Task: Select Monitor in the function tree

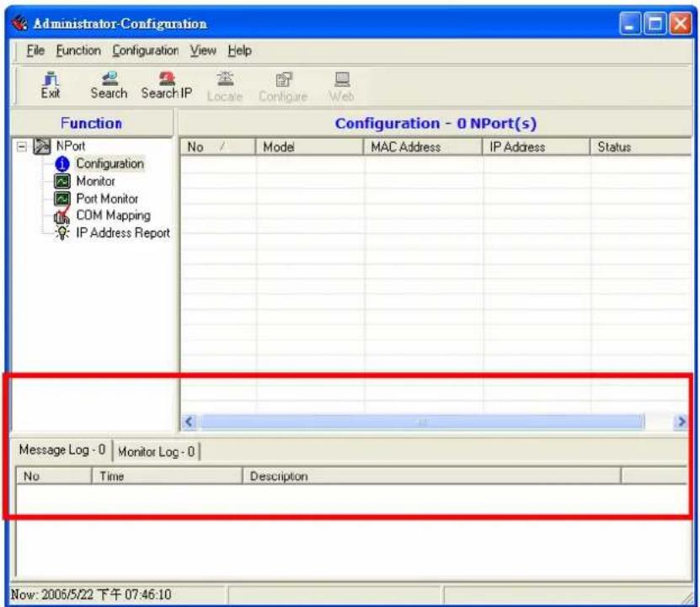Action: 95,181
